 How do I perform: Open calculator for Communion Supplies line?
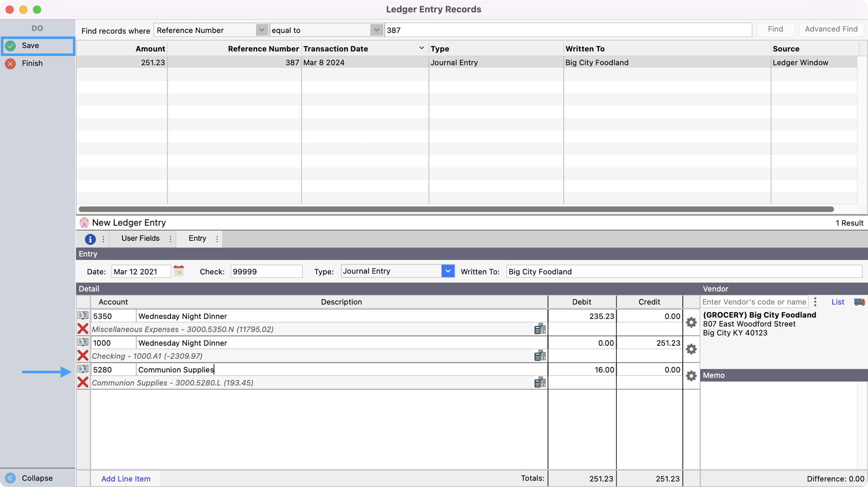(540, 382)
